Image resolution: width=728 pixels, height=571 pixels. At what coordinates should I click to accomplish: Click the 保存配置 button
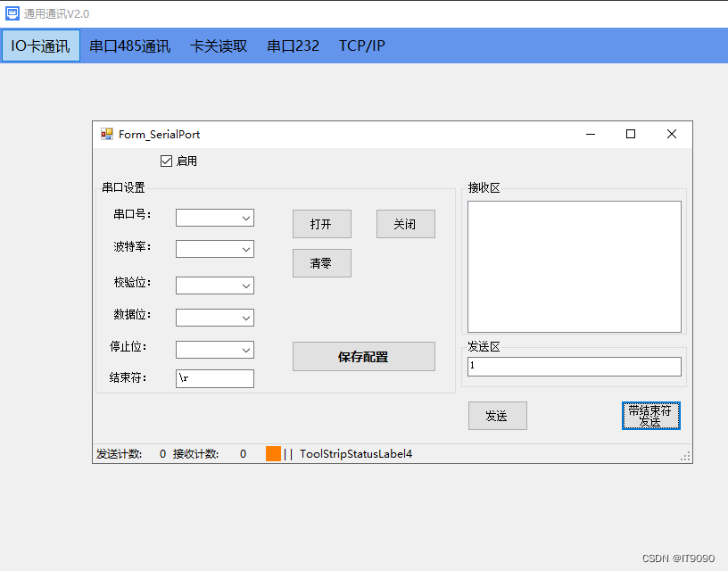[364, 357]
